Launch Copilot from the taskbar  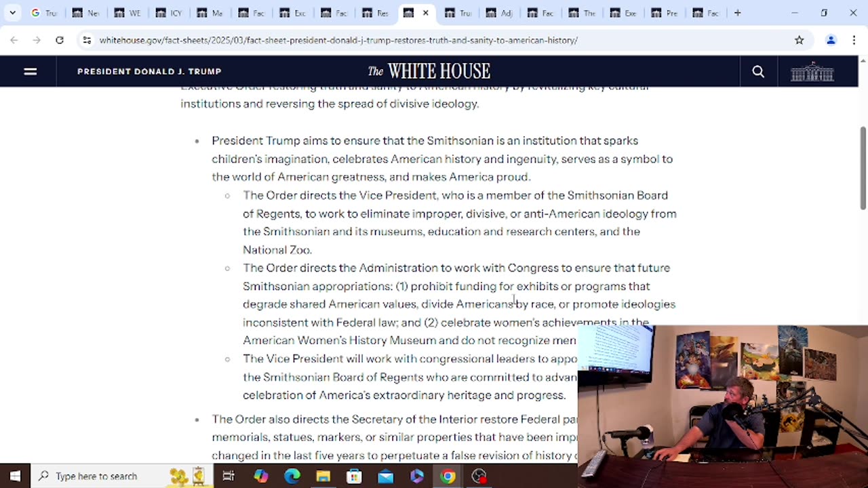pos(261,476)
